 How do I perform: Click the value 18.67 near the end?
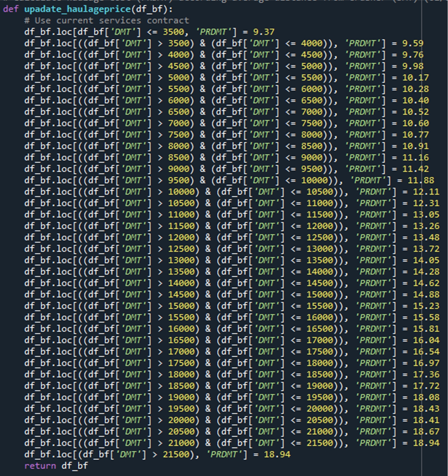(426, 432)
